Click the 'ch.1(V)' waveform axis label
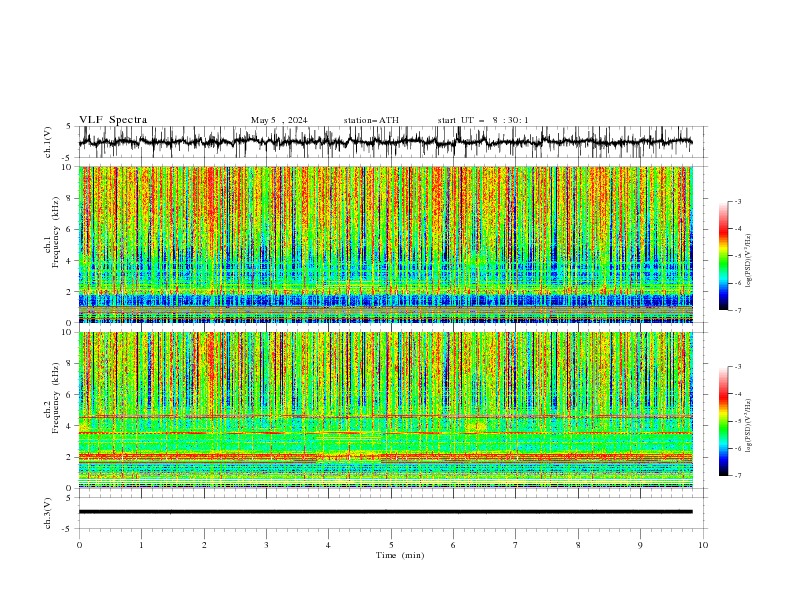This screenshot has width=792, height=612. (48, 142)
